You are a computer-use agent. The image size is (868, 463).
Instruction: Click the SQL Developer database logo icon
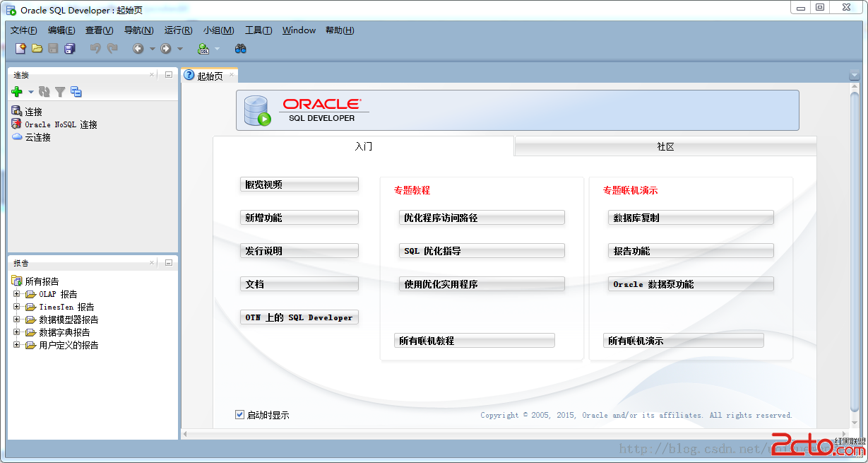(257, 111)
